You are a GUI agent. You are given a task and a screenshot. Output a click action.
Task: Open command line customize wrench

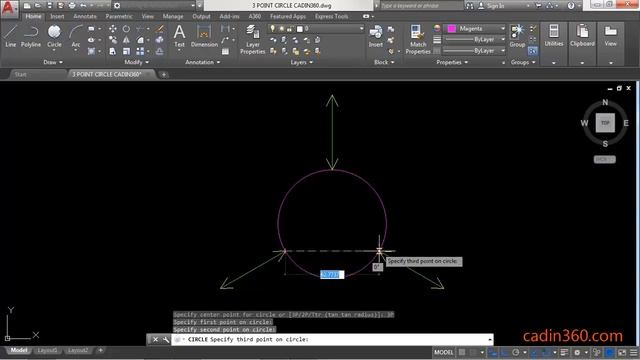[165, 340]
